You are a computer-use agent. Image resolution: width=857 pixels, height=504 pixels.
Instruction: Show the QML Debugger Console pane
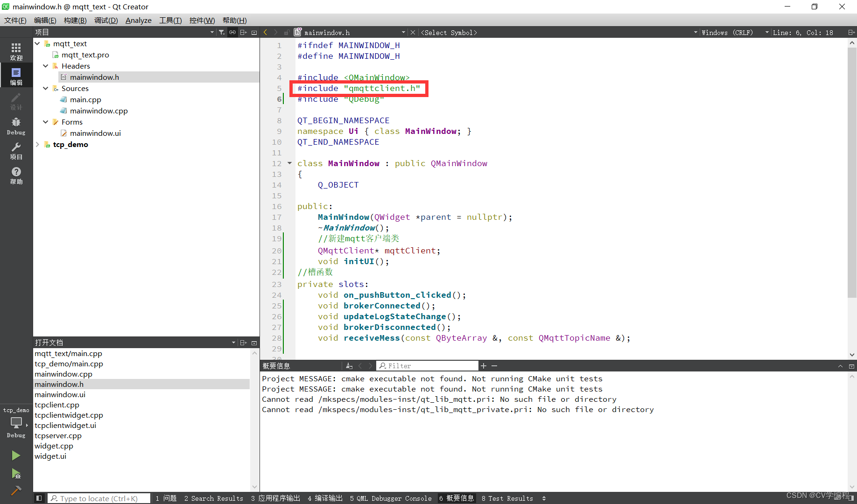point(391,498)
